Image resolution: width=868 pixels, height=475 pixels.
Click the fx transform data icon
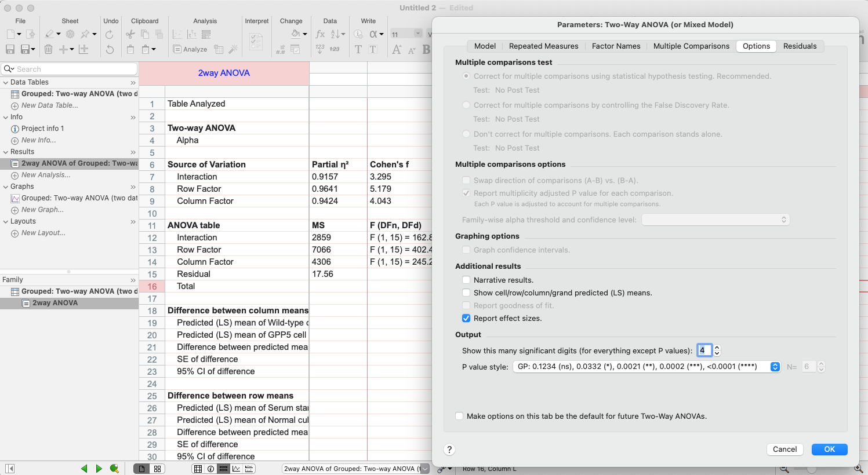(320, 34)
